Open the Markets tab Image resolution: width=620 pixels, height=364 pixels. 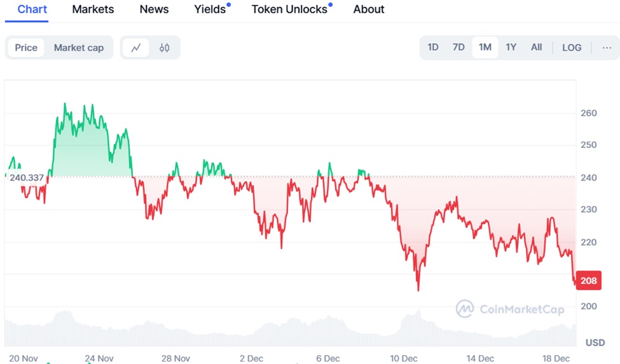pyautogui.click(x=93, y=10)
